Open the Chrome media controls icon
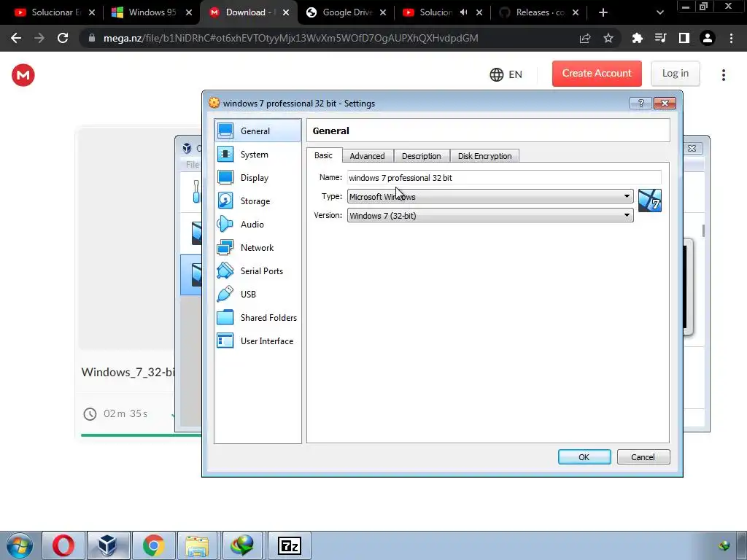The width and height of the screenshot is (747, 560). 660,38
